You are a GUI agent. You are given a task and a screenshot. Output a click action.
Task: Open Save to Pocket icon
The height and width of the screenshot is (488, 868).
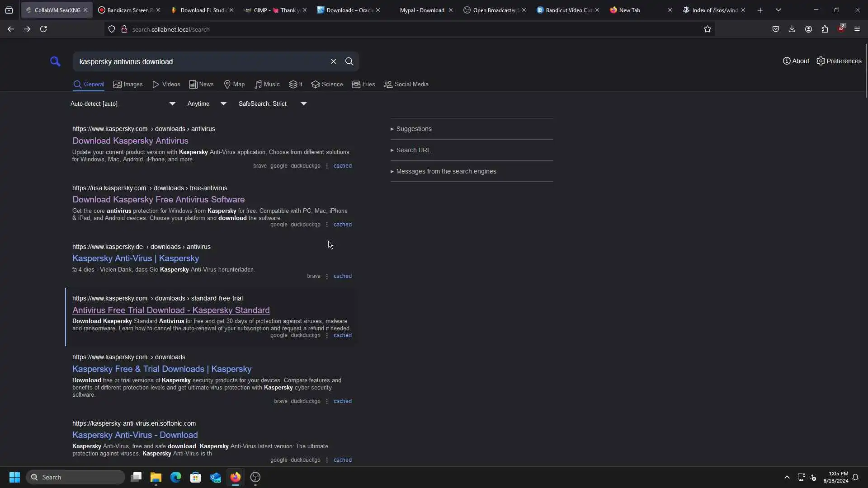775,29
